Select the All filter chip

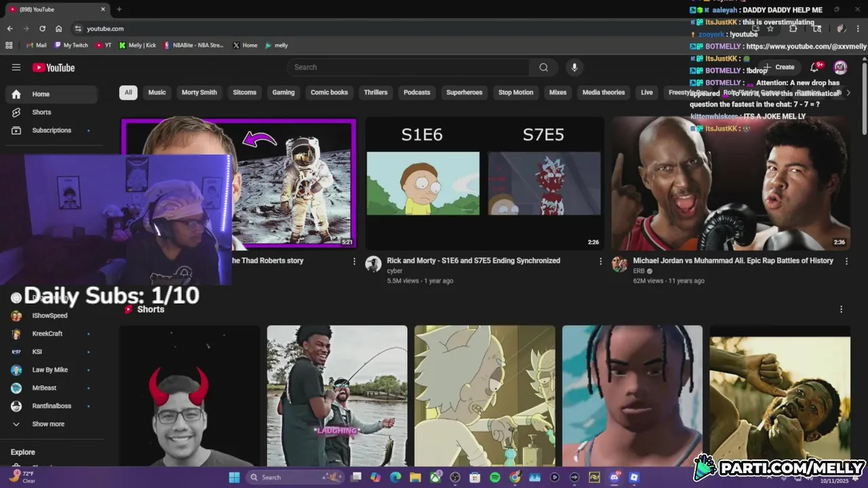(x=128, y=92)
